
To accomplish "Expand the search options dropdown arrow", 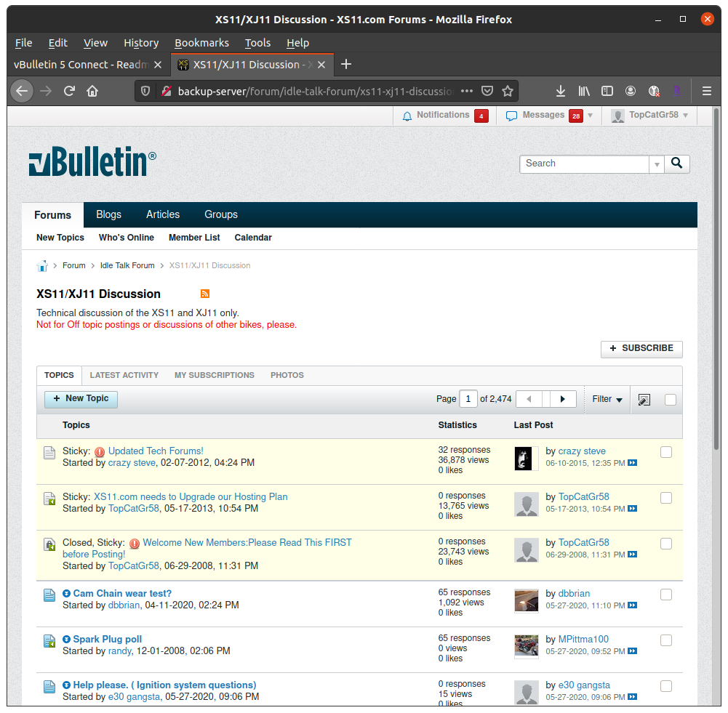I will (x=657, y=164).
